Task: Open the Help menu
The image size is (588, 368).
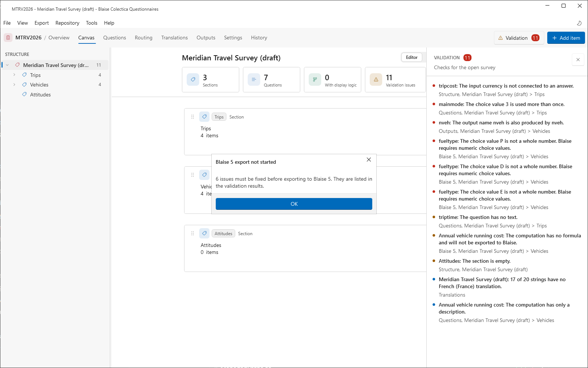Action: click(109, 23)
